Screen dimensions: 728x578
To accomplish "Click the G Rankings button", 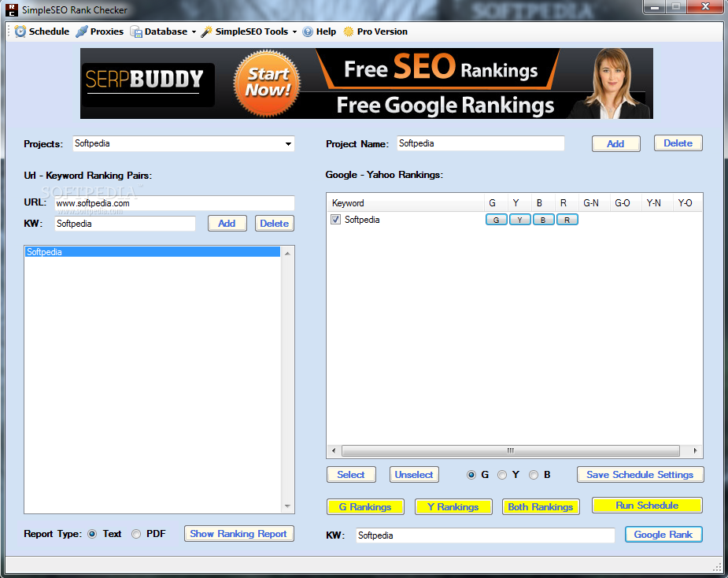I will point(365,507).
